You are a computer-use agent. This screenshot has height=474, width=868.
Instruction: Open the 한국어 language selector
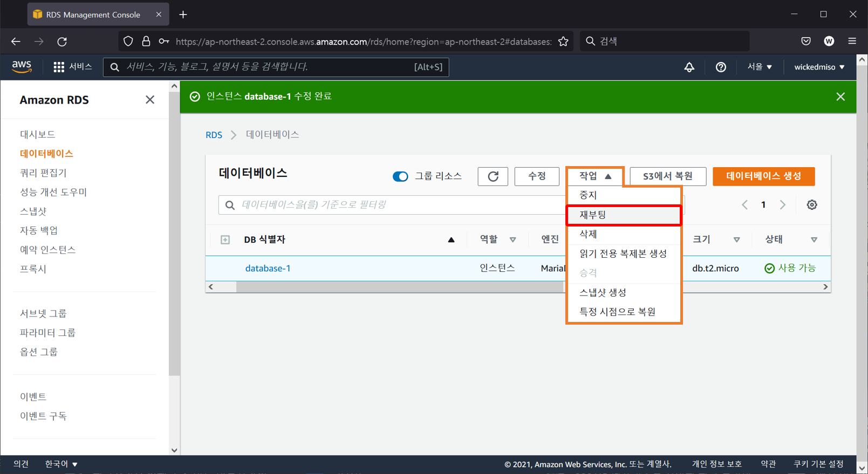click(x=61, y=464)
